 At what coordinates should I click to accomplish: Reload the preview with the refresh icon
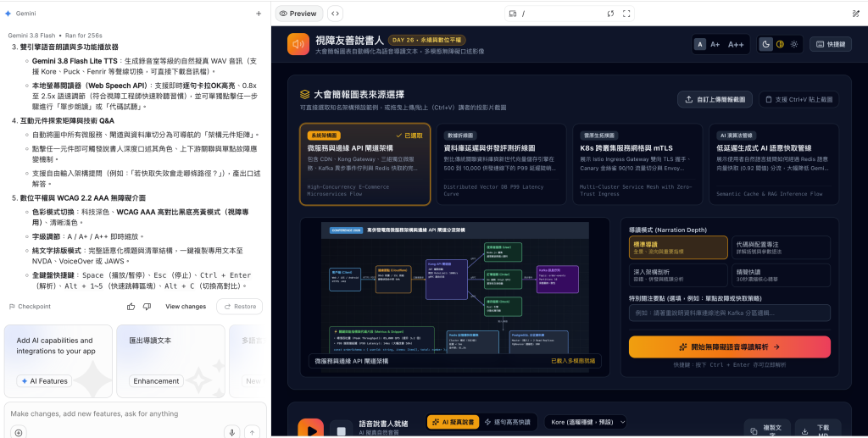(x=610, y=14)
